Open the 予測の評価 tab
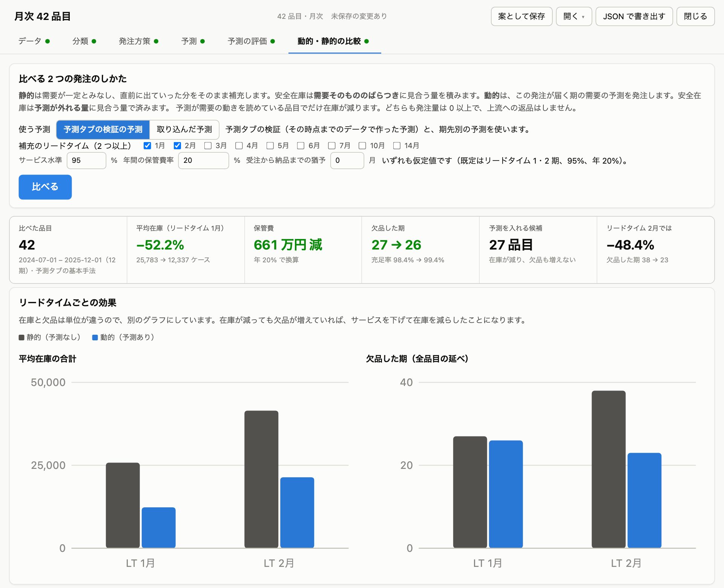 point(251,41)
